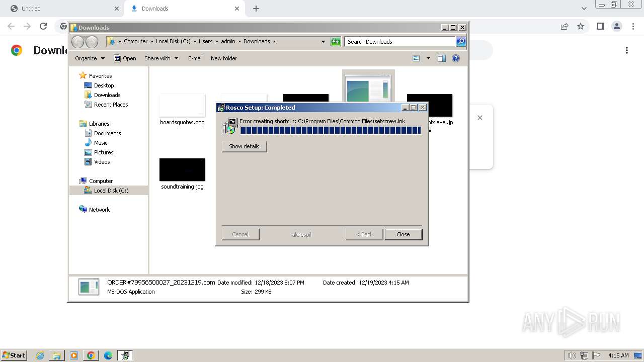This screenshot has width=644, height=362.
Task: Expand the address bar history dropdown
Action: [x=323, y=42]
